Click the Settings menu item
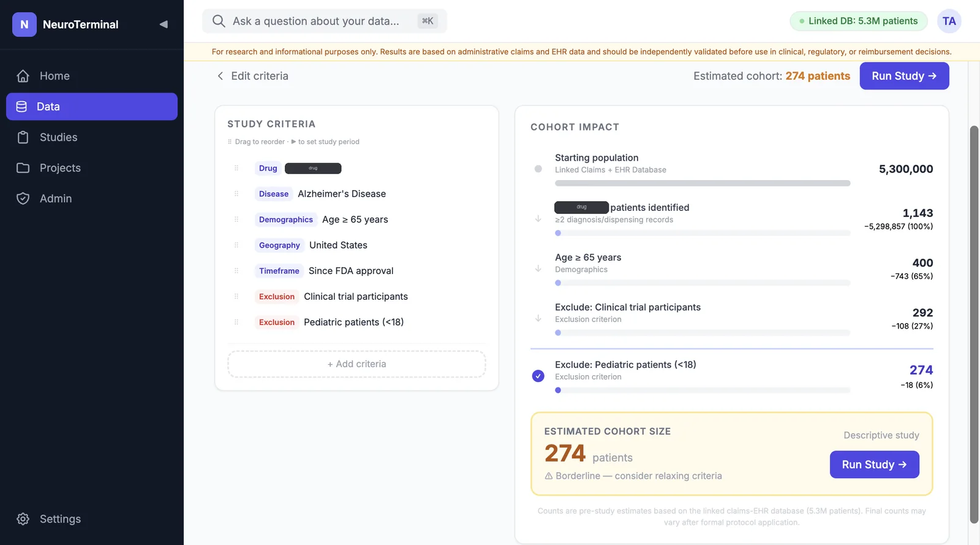 (x=92, y=519)
